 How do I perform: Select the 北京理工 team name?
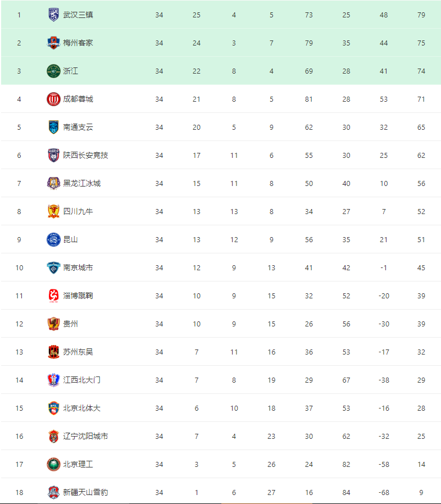[x=78, y=464]
